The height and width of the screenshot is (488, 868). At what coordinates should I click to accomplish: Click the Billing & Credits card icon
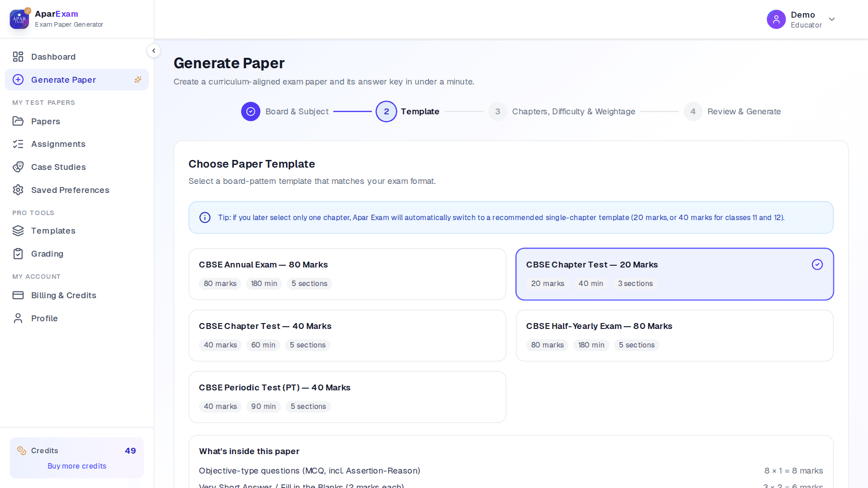point(18,295)
